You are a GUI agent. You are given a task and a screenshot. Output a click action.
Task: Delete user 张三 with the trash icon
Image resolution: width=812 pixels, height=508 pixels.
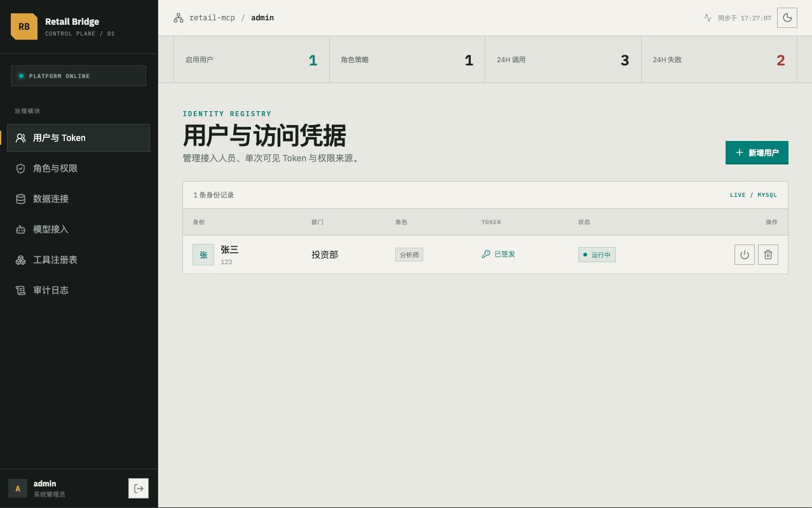pyautogui.click(x=768, y=255)
